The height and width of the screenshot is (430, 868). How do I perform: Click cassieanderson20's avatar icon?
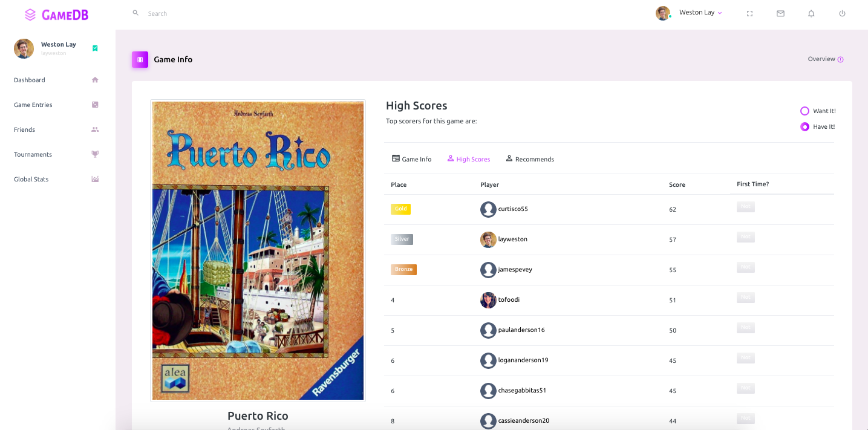(x=488, y=421)
